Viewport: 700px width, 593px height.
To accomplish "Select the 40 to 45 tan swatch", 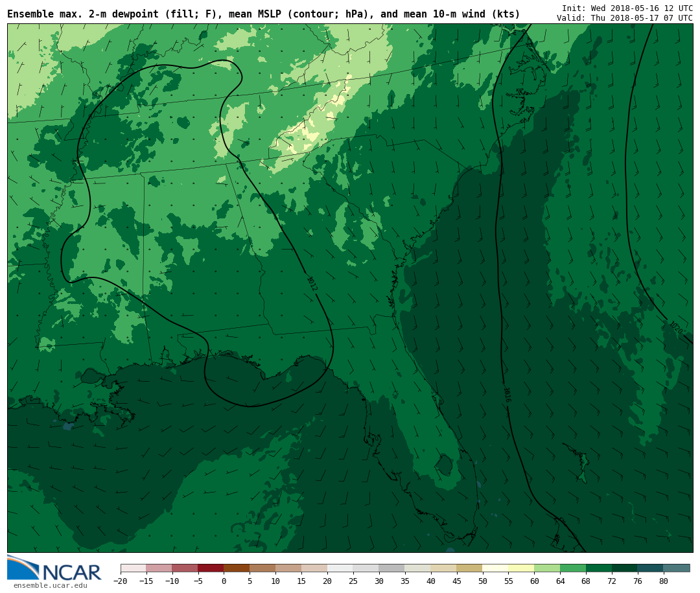I will point(444,568).
